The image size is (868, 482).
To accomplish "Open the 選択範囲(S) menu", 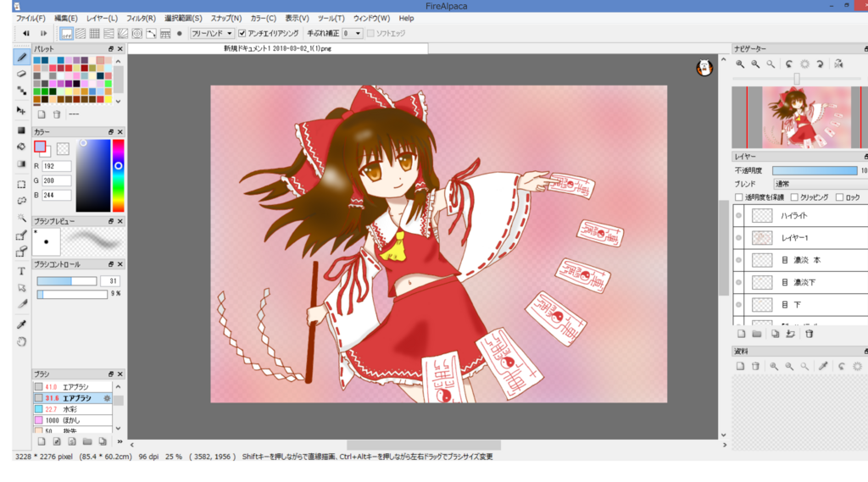I will [183, 19].
